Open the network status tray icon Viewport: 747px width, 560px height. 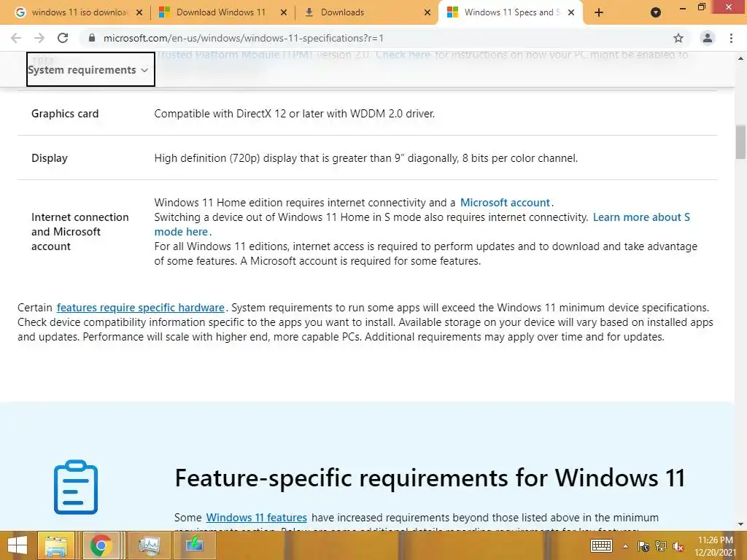coord(661,546)
